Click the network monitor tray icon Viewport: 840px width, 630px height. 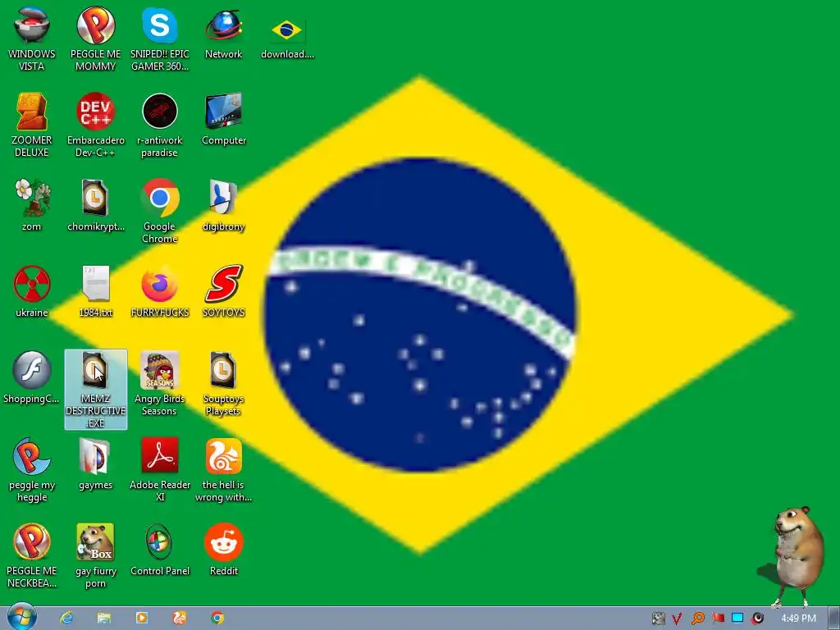pos(737,619)
